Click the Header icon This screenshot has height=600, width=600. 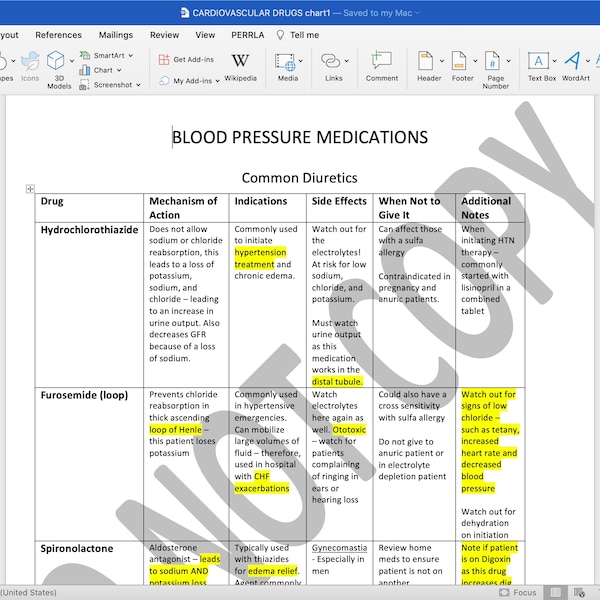[x=426, y=61]
